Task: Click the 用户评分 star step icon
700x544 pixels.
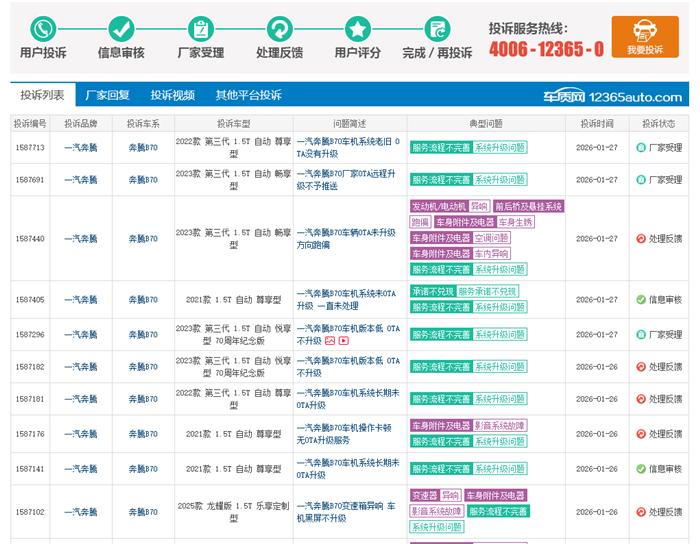Action: click(x=357, y=28)
